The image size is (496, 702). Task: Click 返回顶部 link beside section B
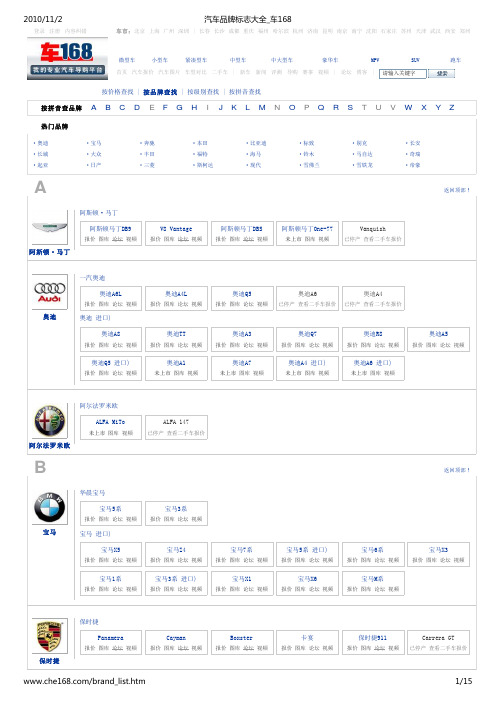(x=457, y=470)
